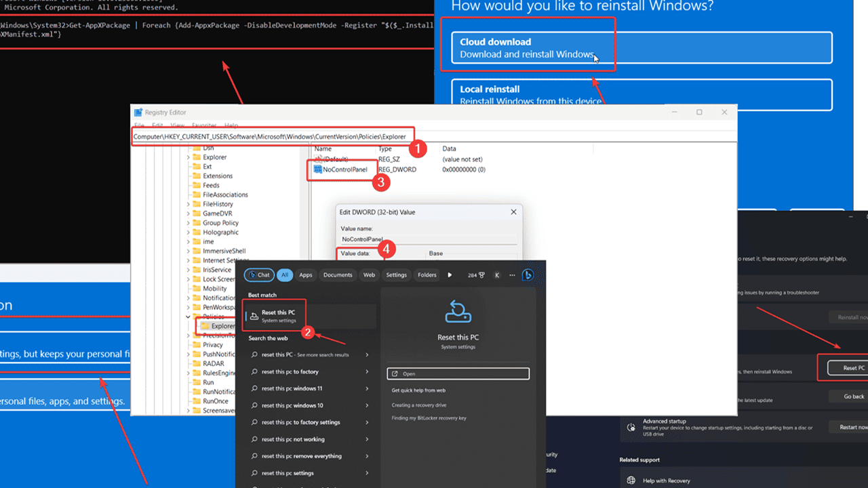Click the Registry Editor app icon in title bar

[x=138, y=113]
